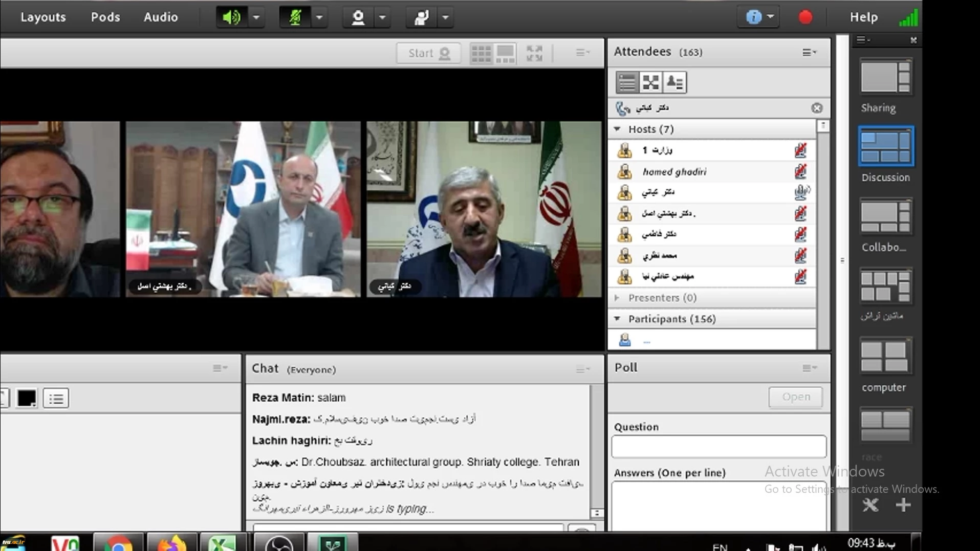Open the Pods menu
The image size is (980, 551).
(105, 17)
